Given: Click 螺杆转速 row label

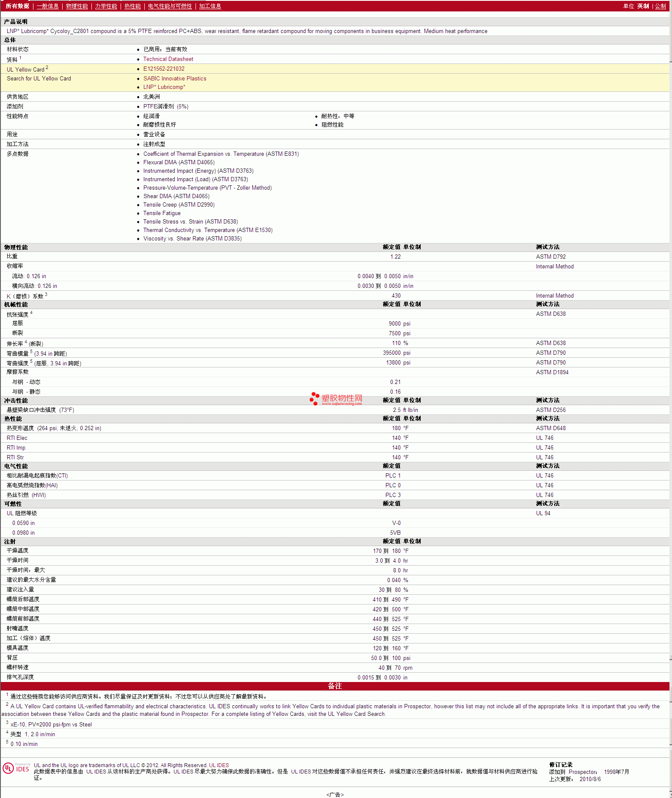Looking at the screenshot, I should click(x=17, y=668).
